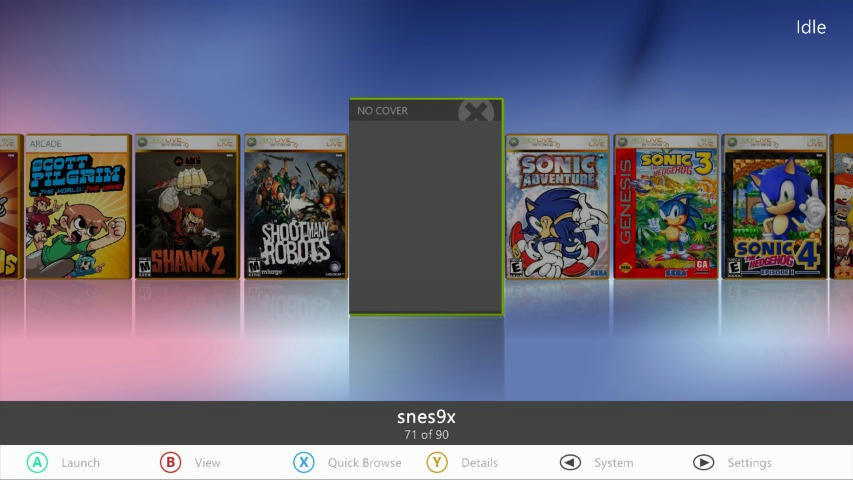Select the Sonic 3 Genesis cover
853x480 pixels.
[x=666, y=207]
